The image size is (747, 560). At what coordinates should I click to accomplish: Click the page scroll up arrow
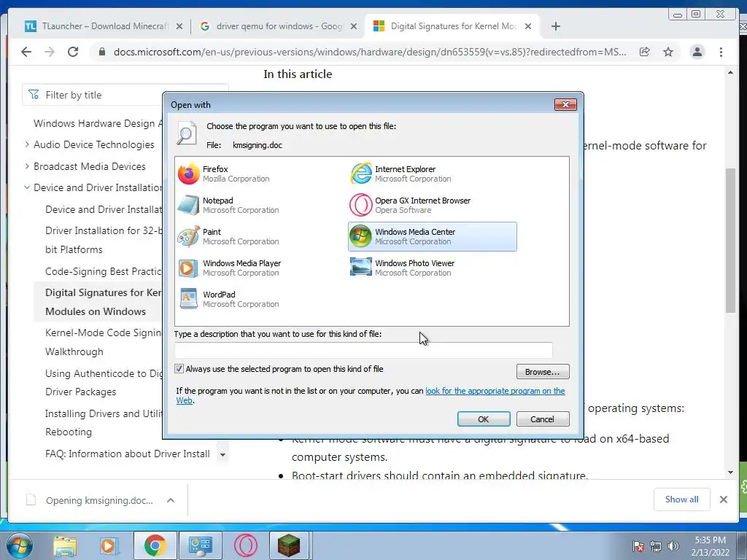click(x=730, y=73)
